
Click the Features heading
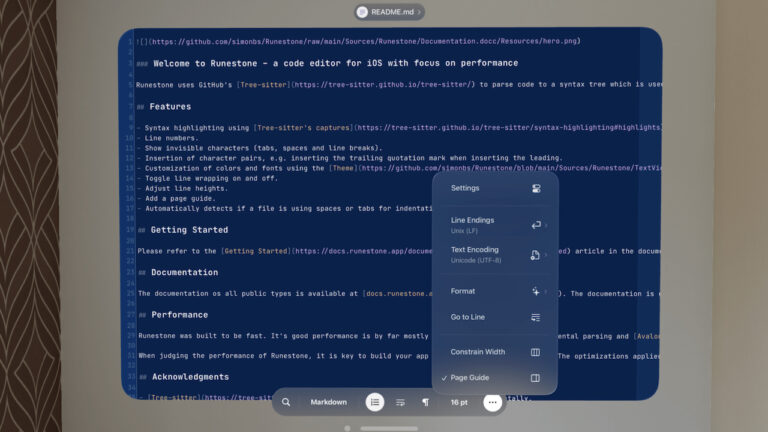(x=170, y=107)
